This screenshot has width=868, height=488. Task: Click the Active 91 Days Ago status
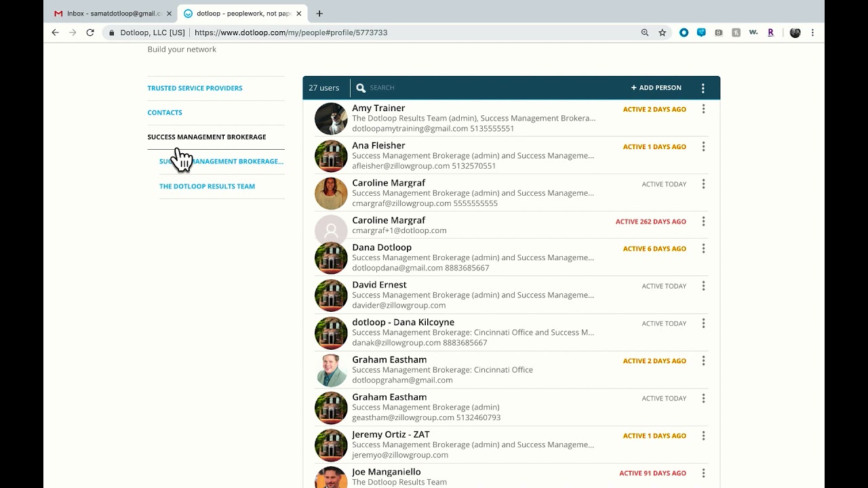pyautogui.click(x=653, y=473)
